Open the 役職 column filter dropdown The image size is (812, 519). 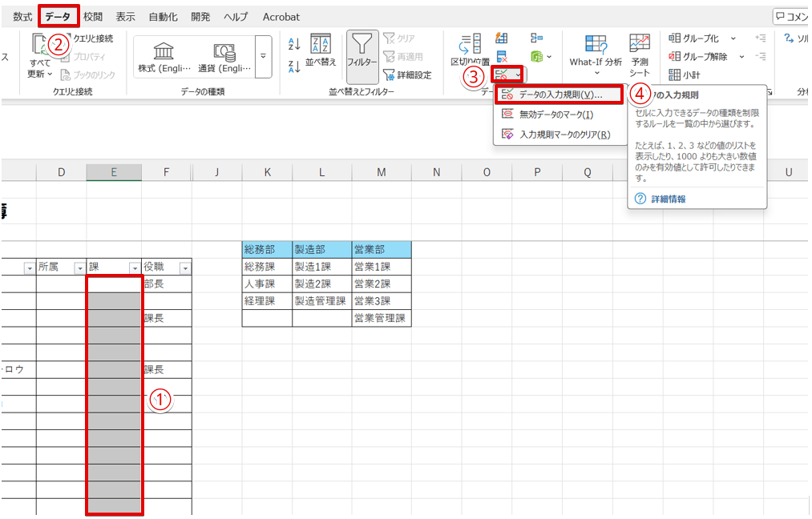point(185,268)
